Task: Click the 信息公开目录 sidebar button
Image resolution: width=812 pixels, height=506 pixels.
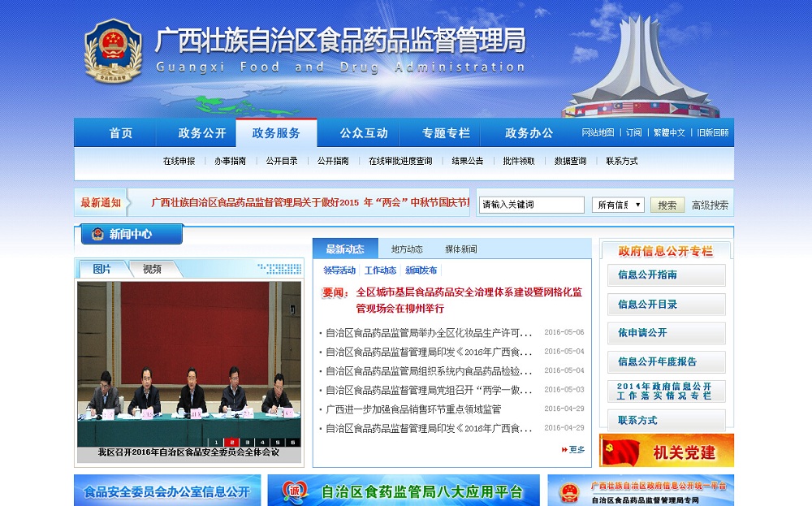Action: click(x=666, y=304)
